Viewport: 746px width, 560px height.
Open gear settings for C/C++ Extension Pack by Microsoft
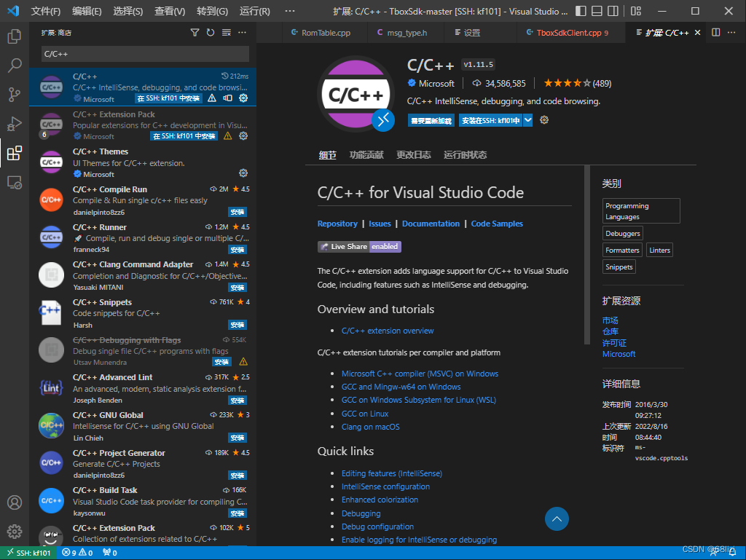click(243, 136)
